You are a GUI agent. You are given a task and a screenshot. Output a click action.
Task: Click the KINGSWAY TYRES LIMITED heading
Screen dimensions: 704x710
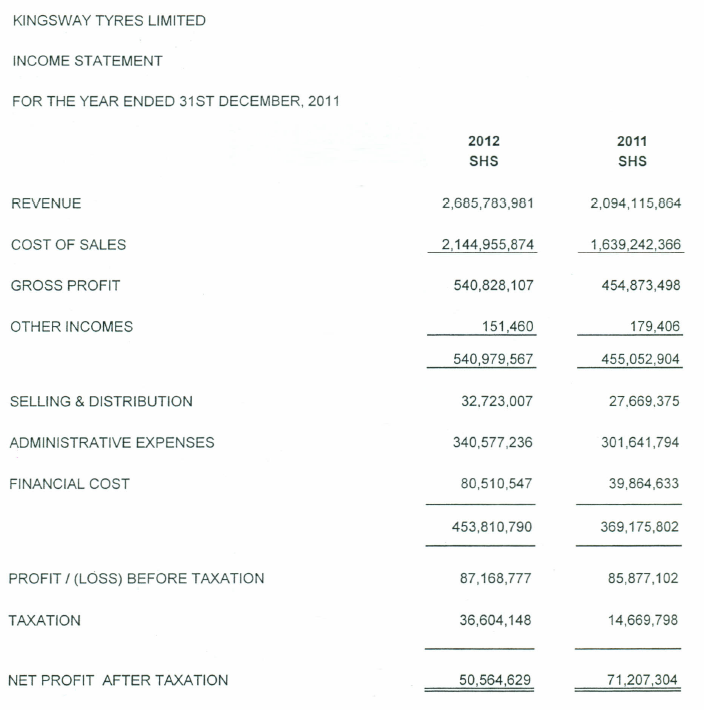[108, 20]
